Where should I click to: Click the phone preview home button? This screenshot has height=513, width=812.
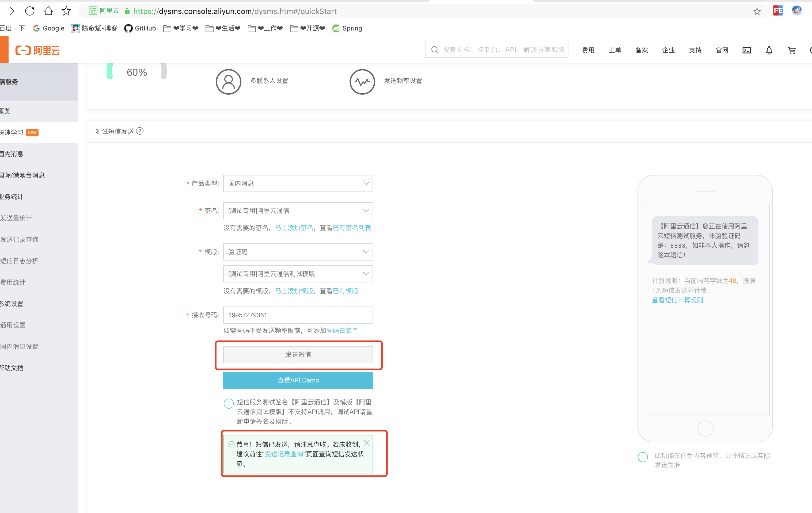[705, 428]
